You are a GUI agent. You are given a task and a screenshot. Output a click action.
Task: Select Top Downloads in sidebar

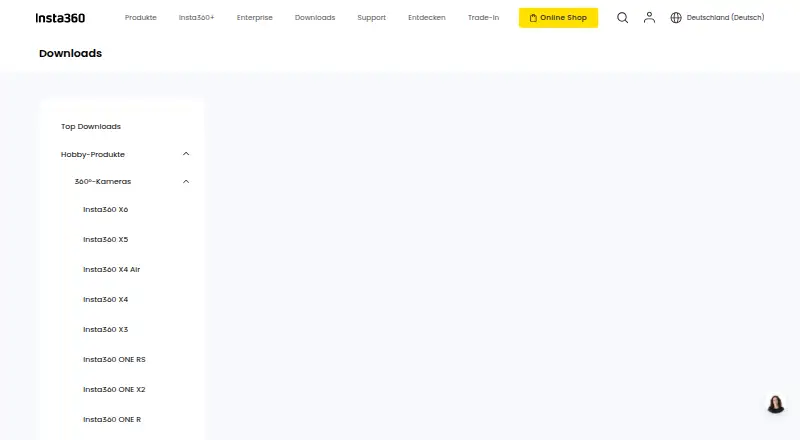[91, 127]
